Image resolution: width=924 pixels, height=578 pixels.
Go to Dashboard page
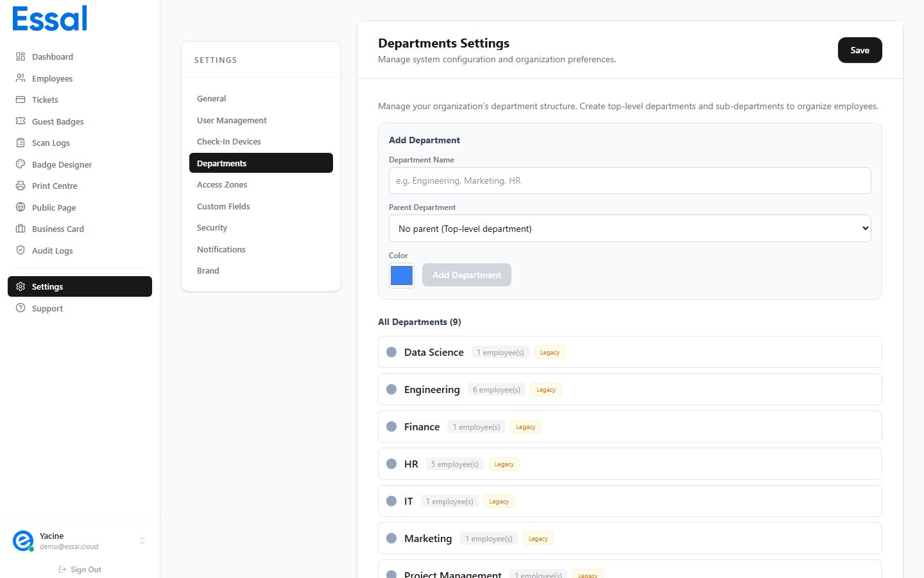click(x=80, y=57)
